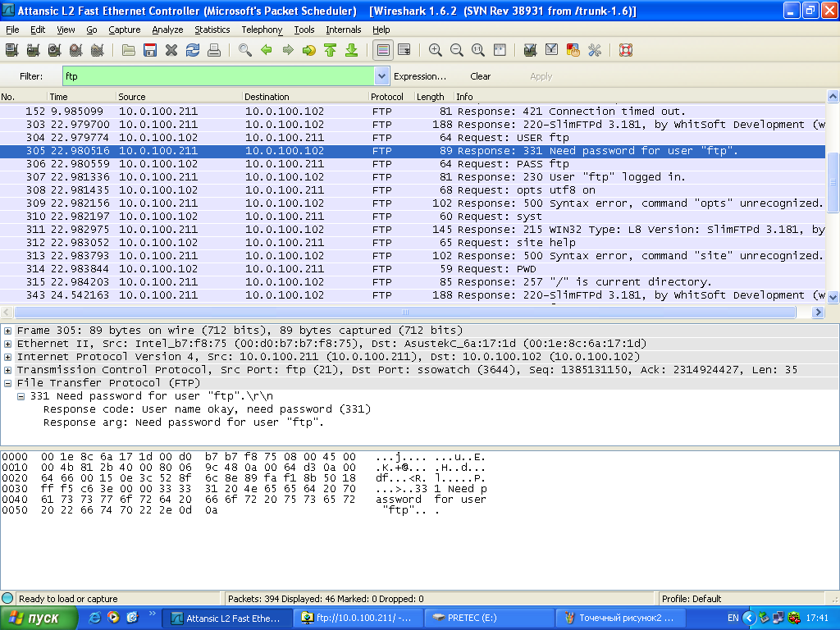Open the filter history dropdown arrow

pyautogui.click(x=381, y=76)
